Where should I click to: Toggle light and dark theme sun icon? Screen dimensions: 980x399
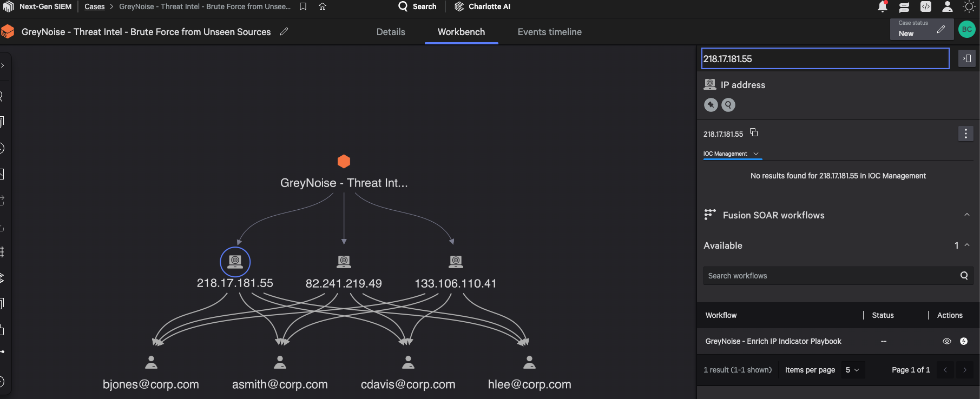tap(969, 6)
